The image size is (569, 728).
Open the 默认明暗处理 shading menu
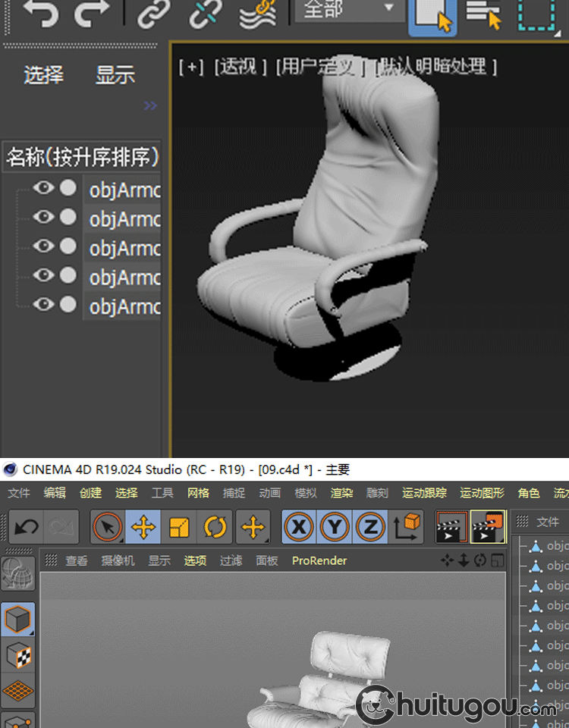point(438,67)
